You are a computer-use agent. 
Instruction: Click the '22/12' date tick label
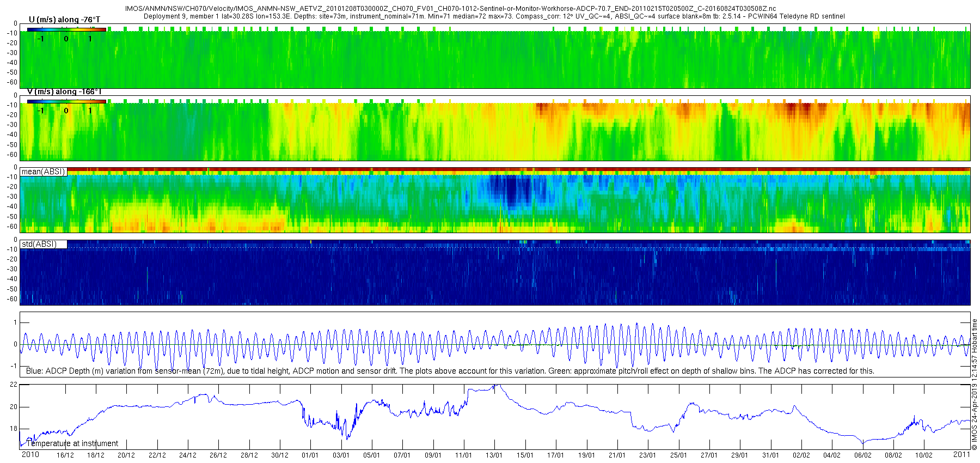point(157,455)
